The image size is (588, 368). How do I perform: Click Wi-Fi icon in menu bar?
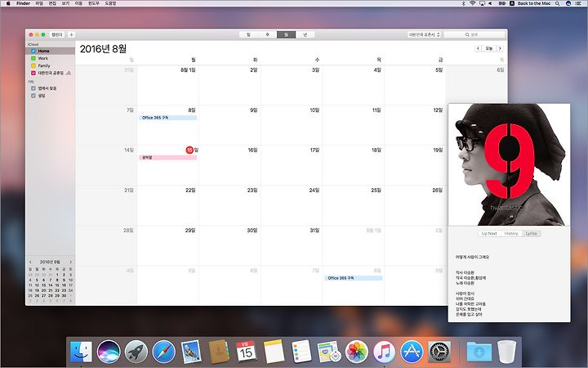473,3
